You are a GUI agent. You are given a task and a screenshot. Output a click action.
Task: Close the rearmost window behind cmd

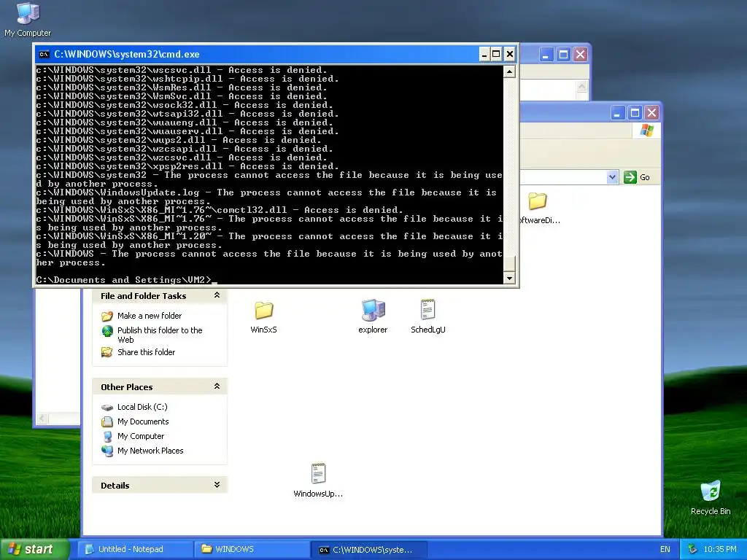coord(580,54)
